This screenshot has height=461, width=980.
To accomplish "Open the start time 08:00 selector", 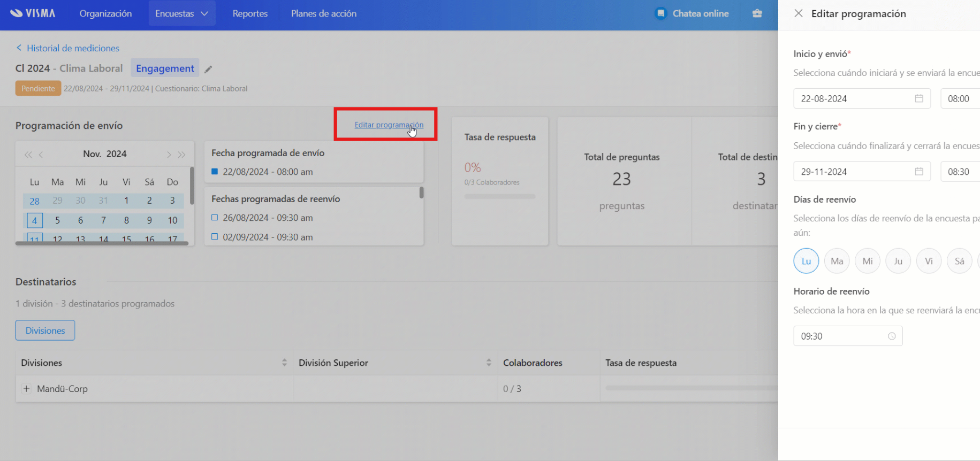I will (x=960, y=98).
